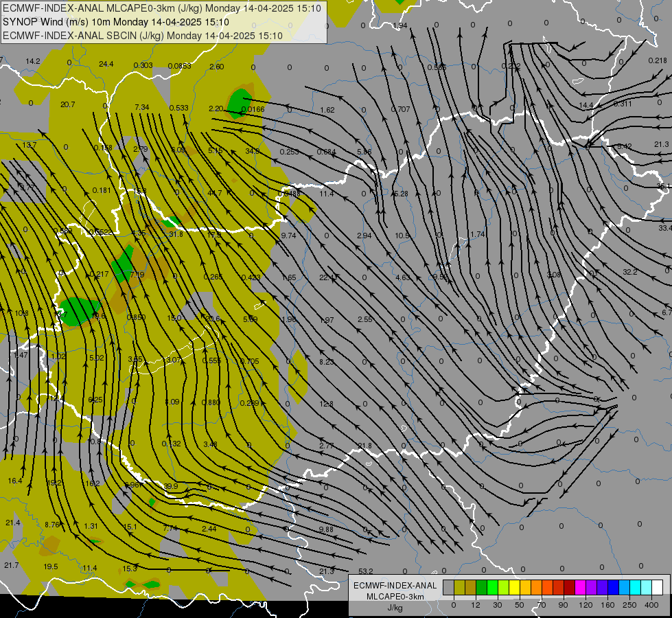Select the legend MLCAPE0-3km label
This screenshot has height=618, width=672.
pyautogui.click(x=395, y=597)
